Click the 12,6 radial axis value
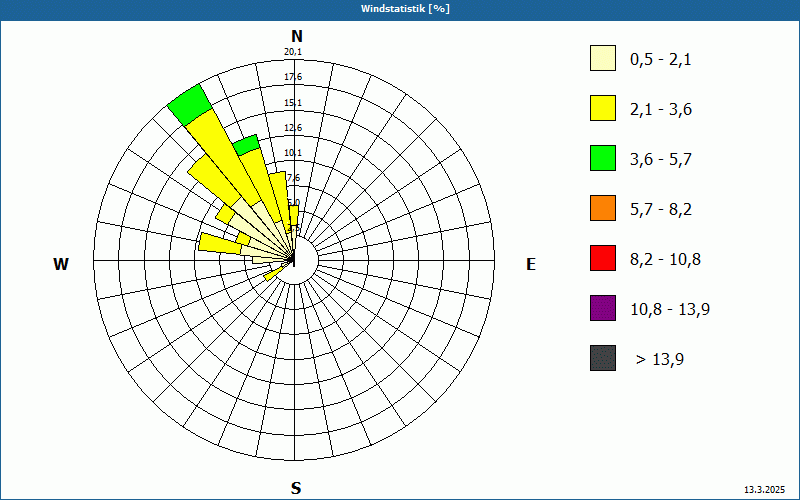The image size is (800, 500). click(293, 128)
